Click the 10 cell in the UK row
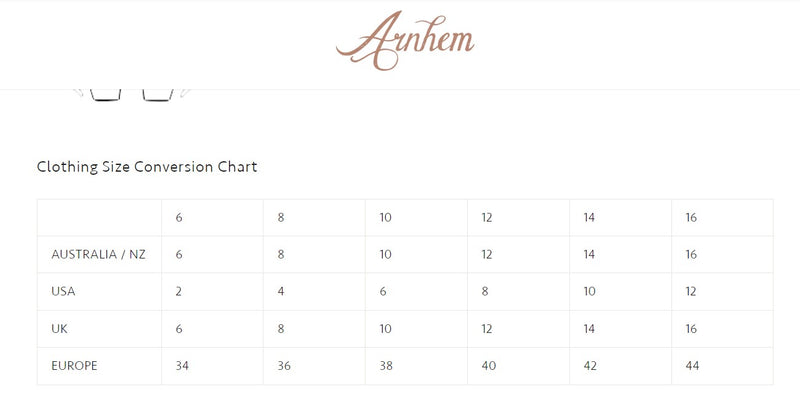The height and width of the screenshot is (416, 800). [387, 329]
